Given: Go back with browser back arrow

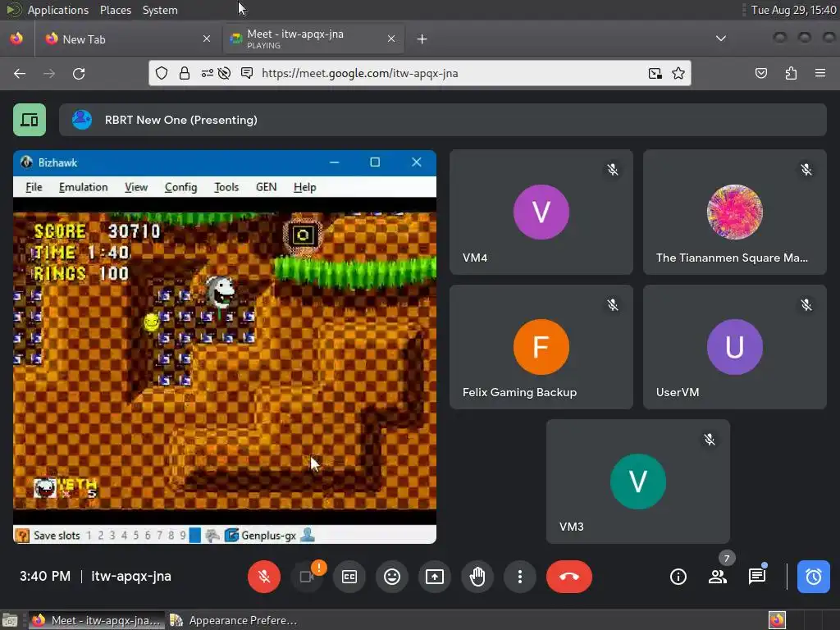Looking at the screenshot, I should 20,73.
